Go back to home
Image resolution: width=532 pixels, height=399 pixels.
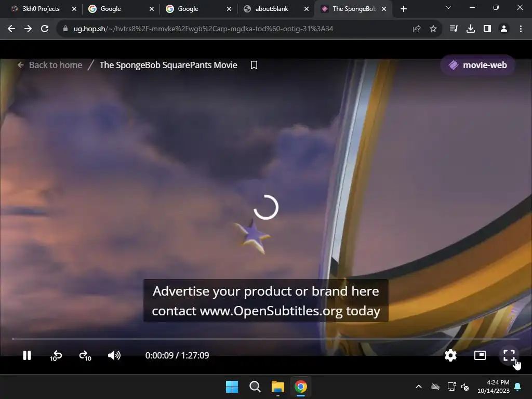point(50,65)
